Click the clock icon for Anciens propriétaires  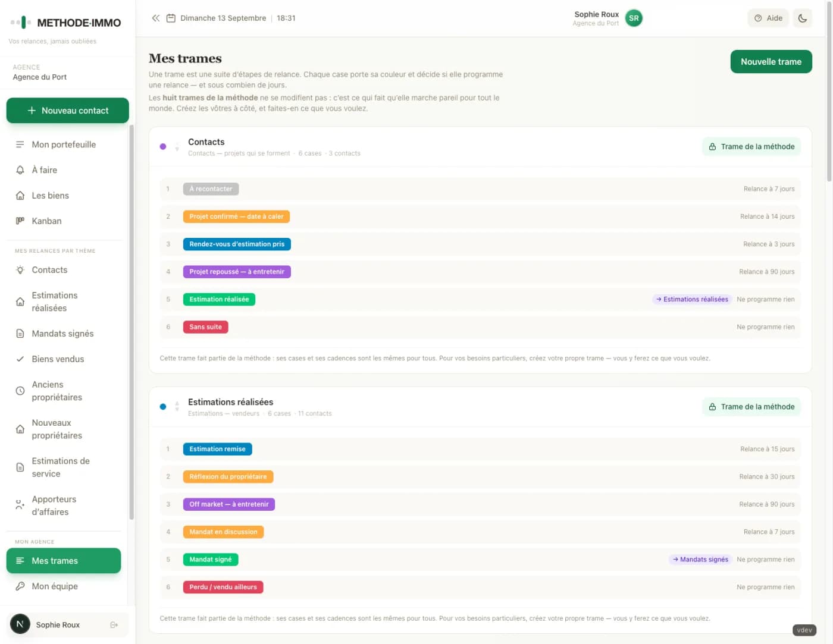click(x=20, y=391)
